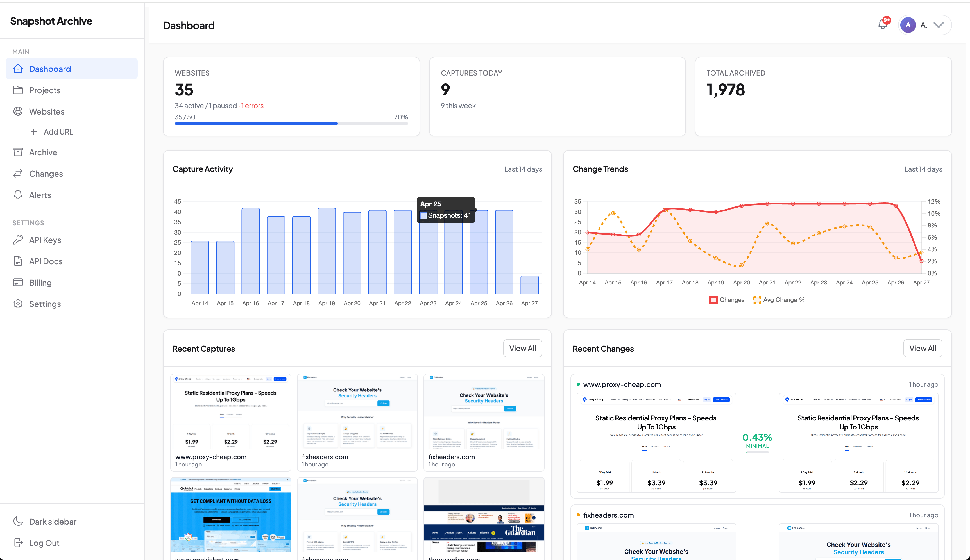This screenshot has height=560, width=970.
Task: Click the API Keys key icon
Action: (x=18, y=240)
